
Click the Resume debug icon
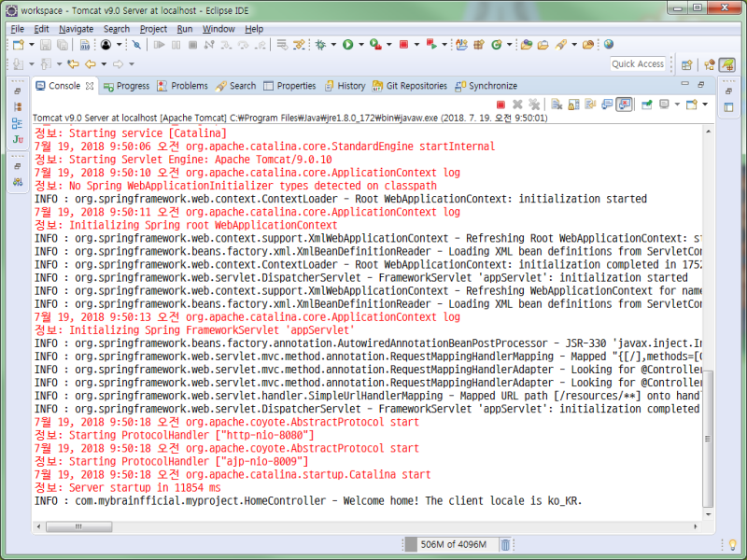(x=160, y=45)
